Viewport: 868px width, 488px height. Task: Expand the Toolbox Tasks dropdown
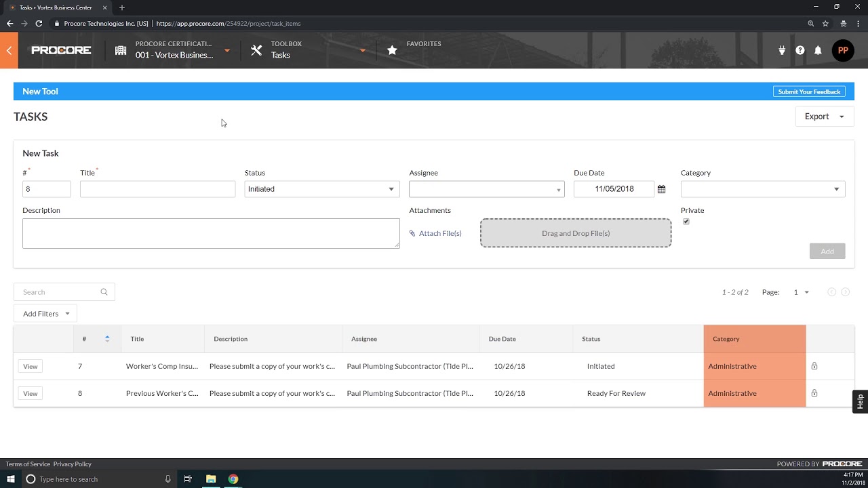pos(363,51)
